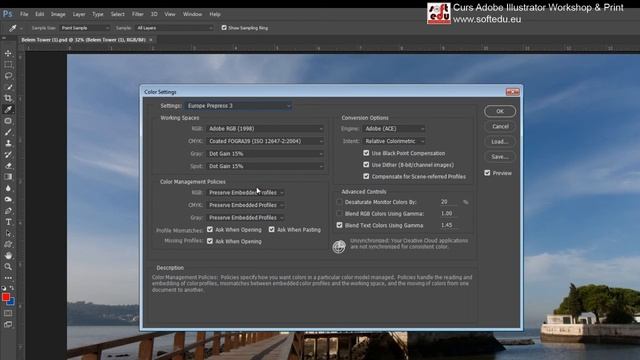Viewport: 640px width, 360px height.
Task: Select the Path Selection tool
Action: 8,233
